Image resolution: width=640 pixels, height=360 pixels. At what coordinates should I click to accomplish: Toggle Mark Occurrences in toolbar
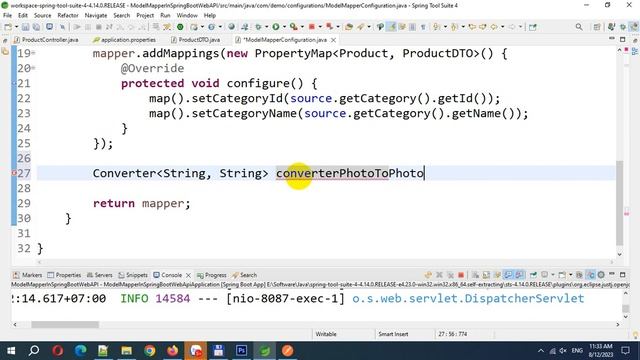click(x=391, y=27)
